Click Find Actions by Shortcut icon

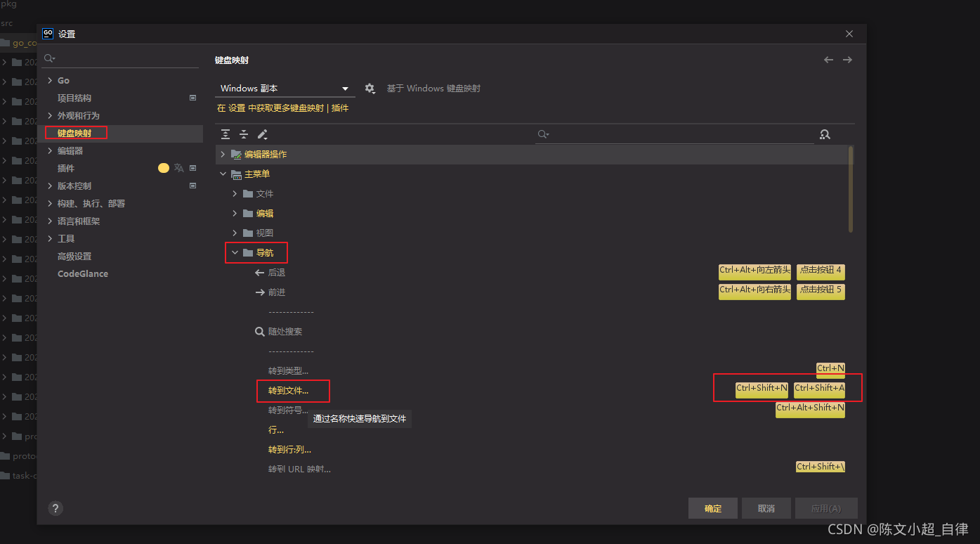tap(825, 134)
